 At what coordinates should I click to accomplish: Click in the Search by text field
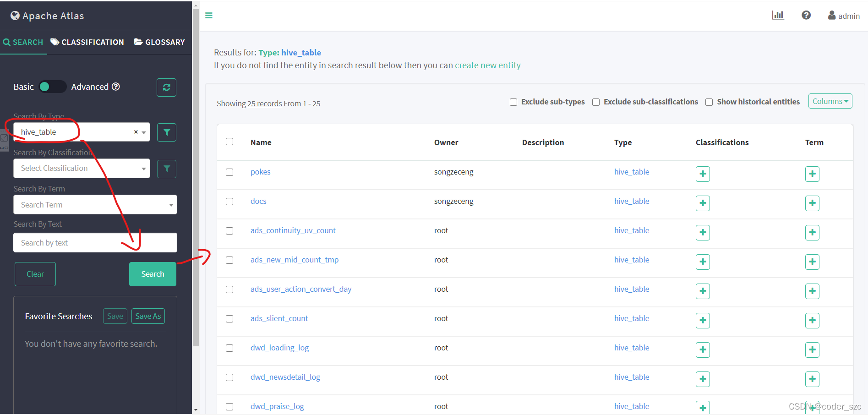pyautogui.click(x=95, y=243)
